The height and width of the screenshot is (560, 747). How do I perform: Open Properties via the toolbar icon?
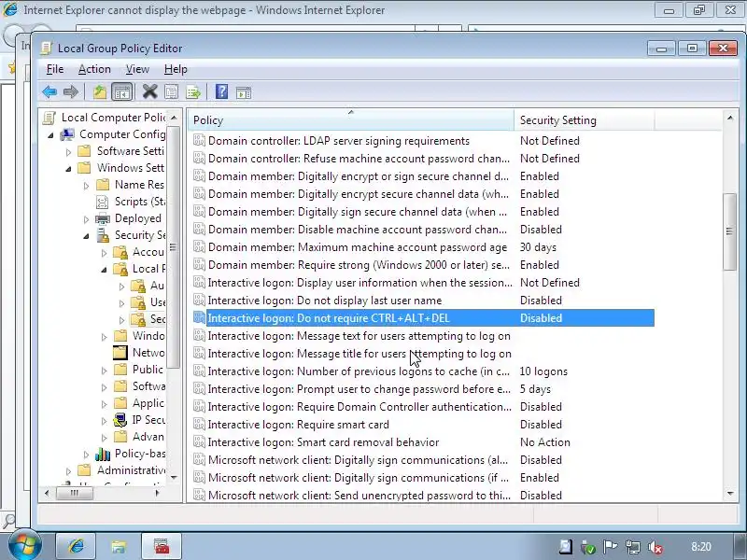(x=172, y=91)
